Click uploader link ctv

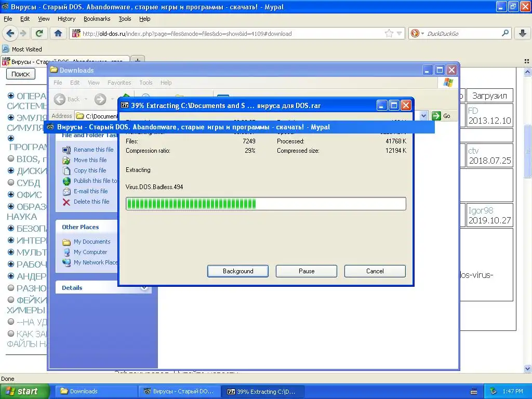click(x=473, y=151)
